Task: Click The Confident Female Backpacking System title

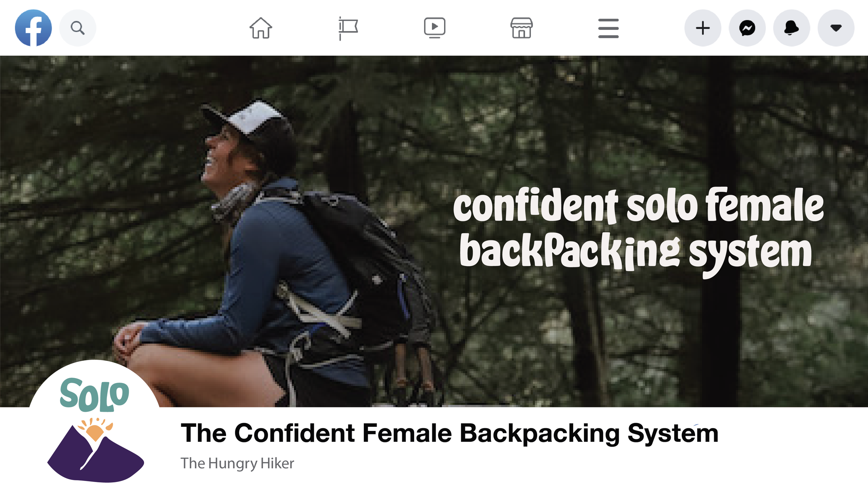Action: point(450,433)
